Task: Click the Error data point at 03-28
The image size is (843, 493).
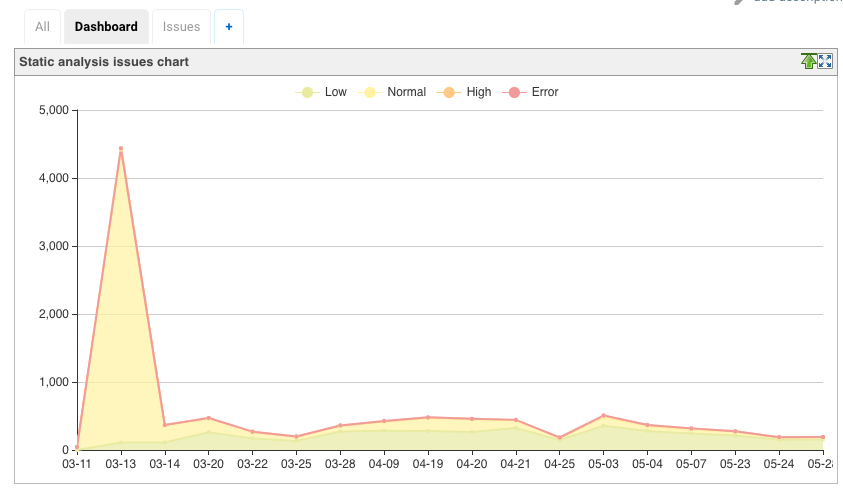Action: (x=340, y=425)
